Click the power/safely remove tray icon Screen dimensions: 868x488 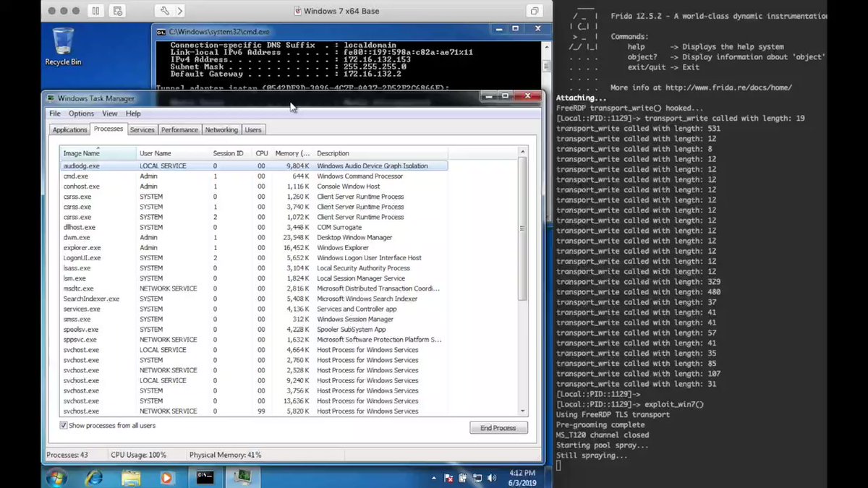click(x=464, y=478)
